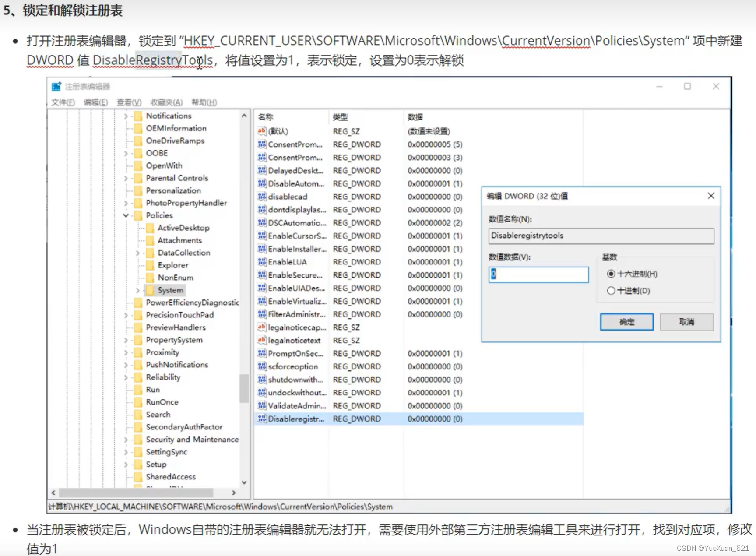Click the RunOnce folder icon

[138, 402]
